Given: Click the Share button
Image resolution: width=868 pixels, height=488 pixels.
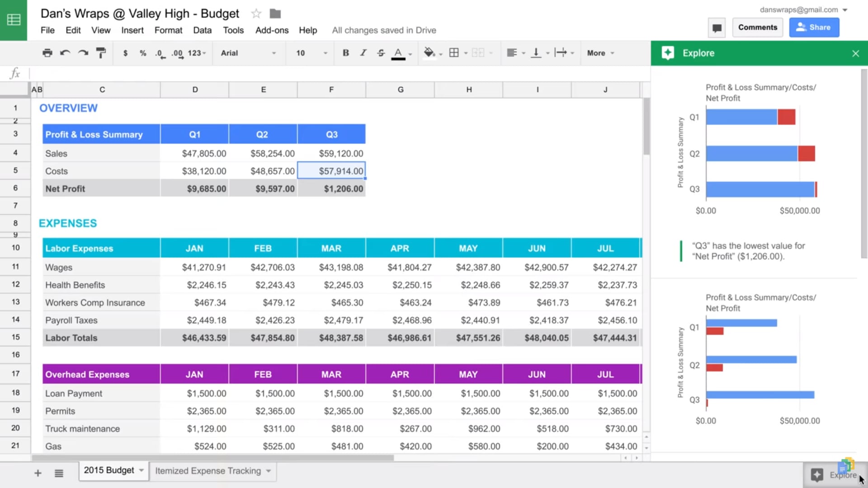Looking at the screenshot, I should point(814,27).
